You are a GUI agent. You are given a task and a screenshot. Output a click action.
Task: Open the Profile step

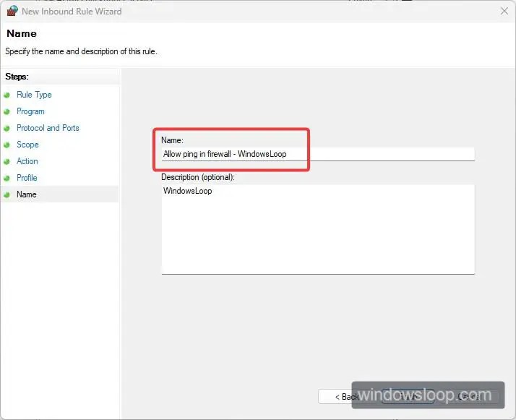click(x=27, y=178)
